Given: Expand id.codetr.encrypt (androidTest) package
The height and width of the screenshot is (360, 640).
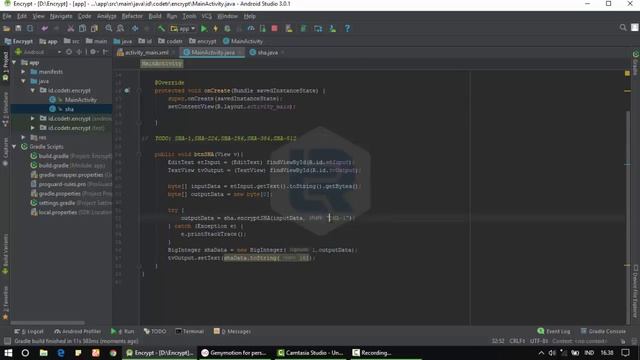Looking at the screenshot, I should point(33,118).
